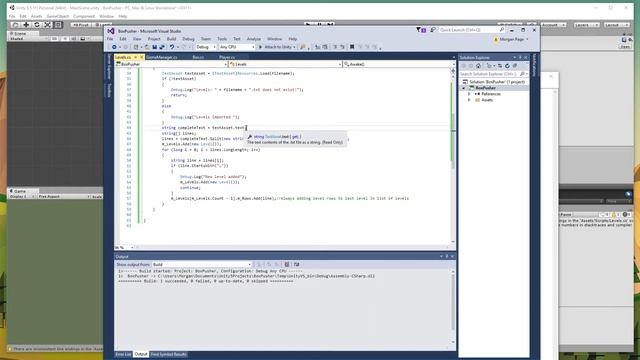Open Unity Layers dropdown
The width and height of the screenshot is (640, 360).
(587, 25)
